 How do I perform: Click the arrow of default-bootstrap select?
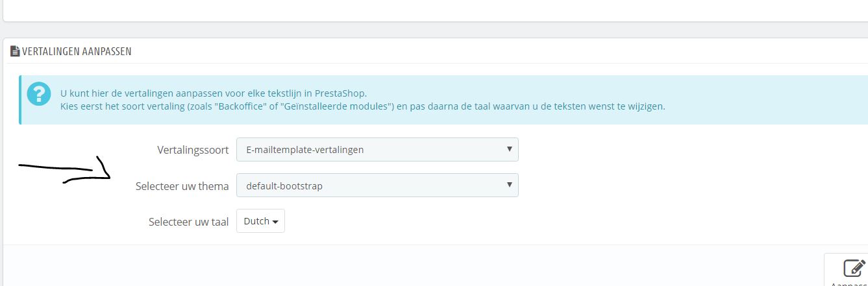pyautogui.click(x=509, y=186)
